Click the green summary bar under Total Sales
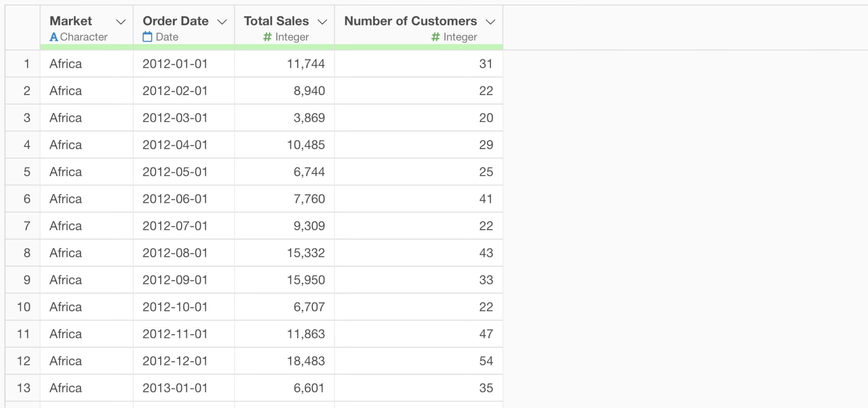868x408 pixels. (x=284, y=47)
